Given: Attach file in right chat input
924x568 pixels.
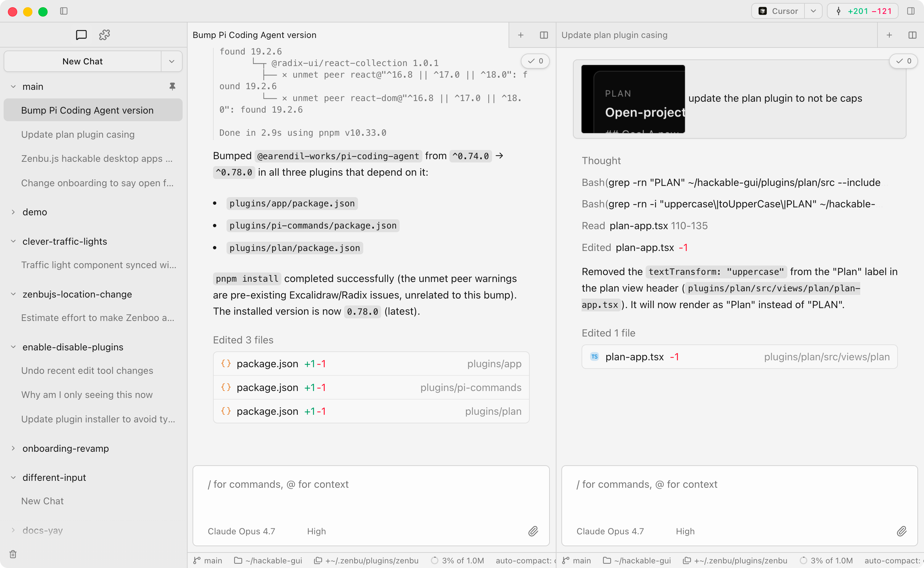Looking at the screenshot, I should click(x=902, y=531).
